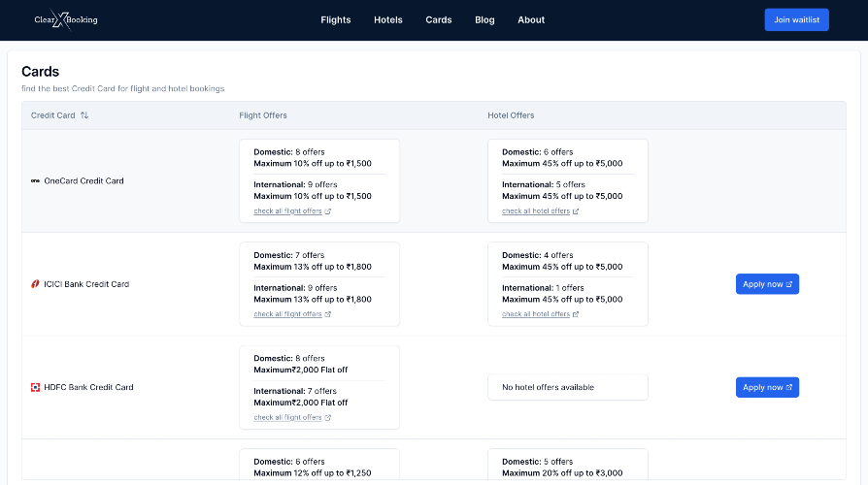
Task: Click ICICI 'Domestic: 4 offers' hotel text
Action: coord(538,255)
